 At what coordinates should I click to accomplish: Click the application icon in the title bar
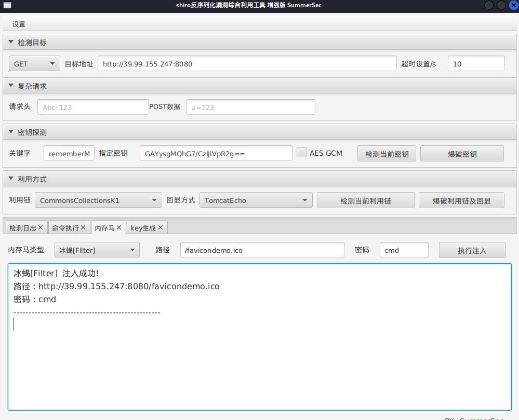point(7,5)
